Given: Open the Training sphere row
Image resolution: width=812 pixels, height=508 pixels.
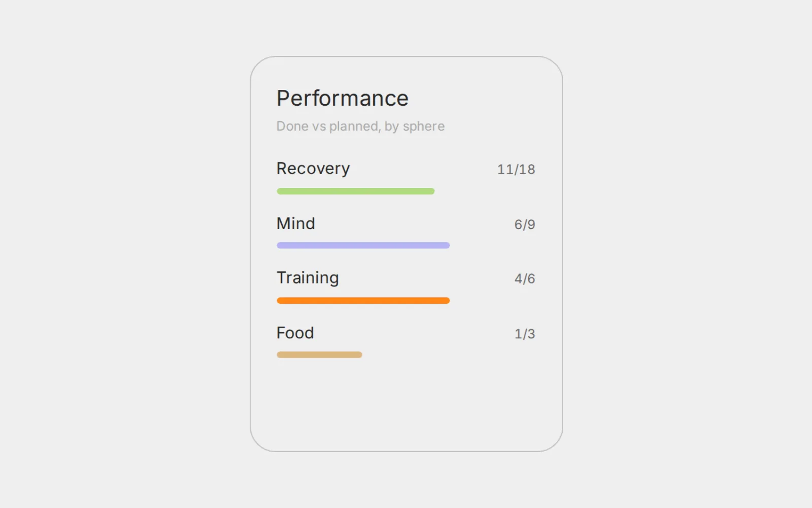Looking at the screenshot, I should 406,286.
